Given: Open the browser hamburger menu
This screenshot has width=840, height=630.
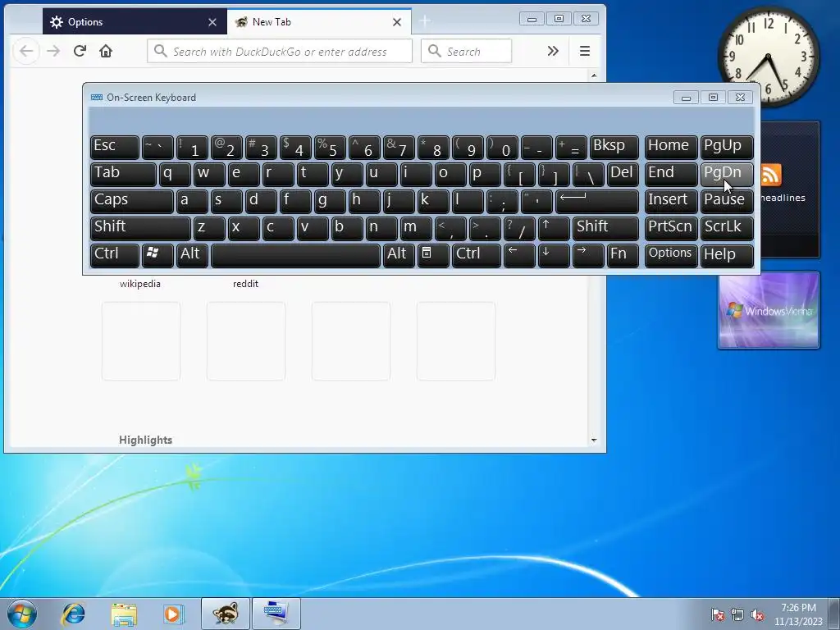Looking at the screenshot, I should pyautogui.click(x=585, y=51).
